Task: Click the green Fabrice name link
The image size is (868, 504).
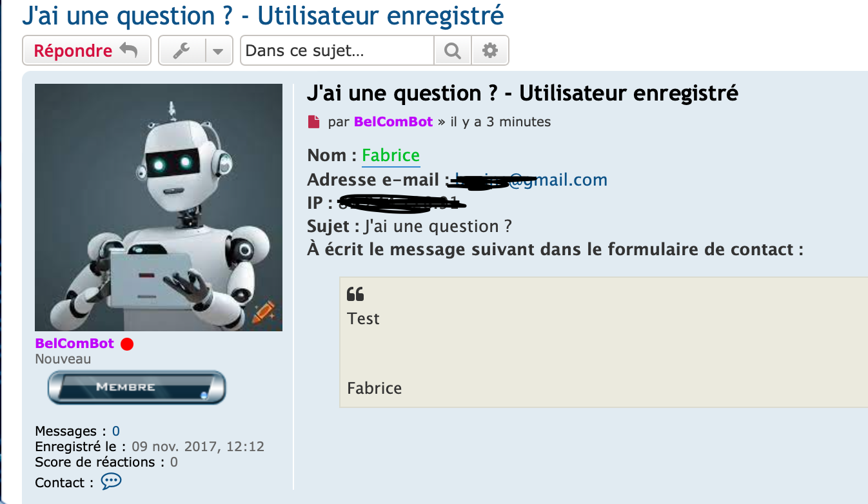Action: 391,155
